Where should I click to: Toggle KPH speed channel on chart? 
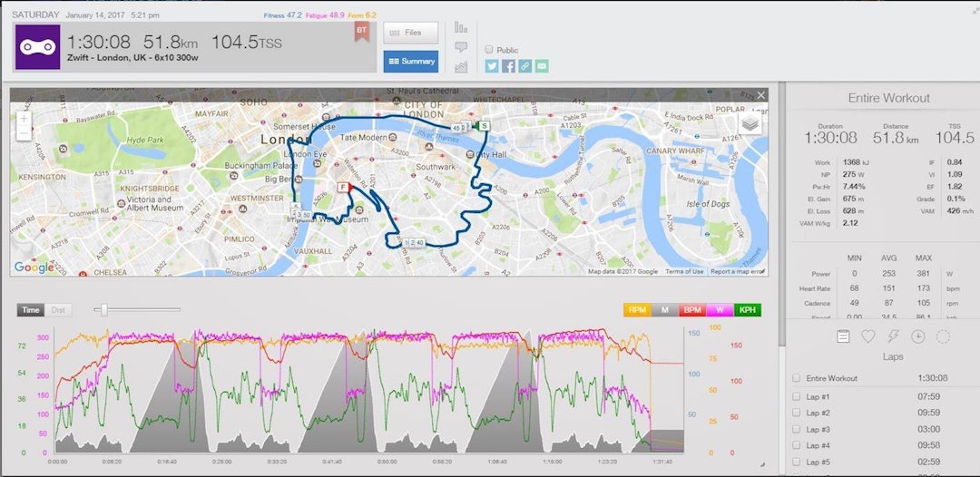tap(748, 309)
